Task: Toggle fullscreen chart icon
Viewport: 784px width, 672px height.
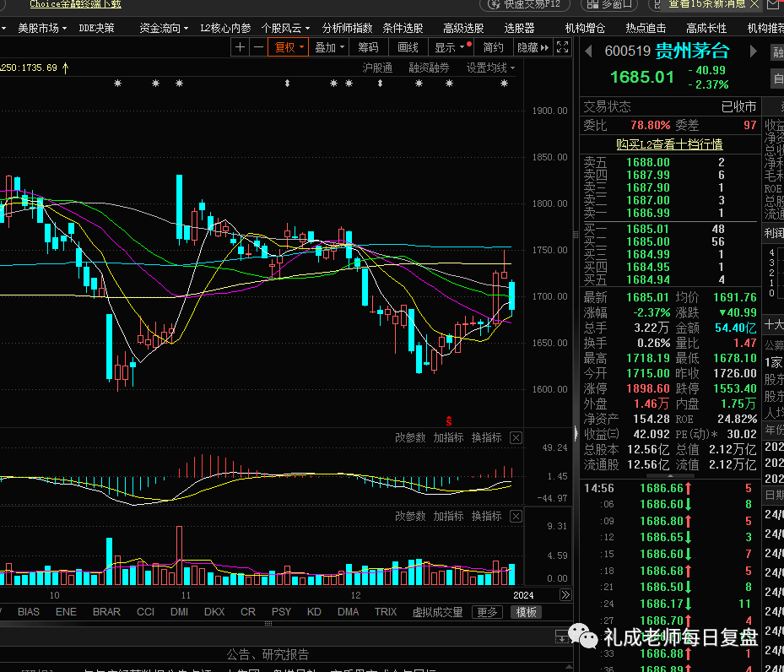Action: (x=563, y=47)
